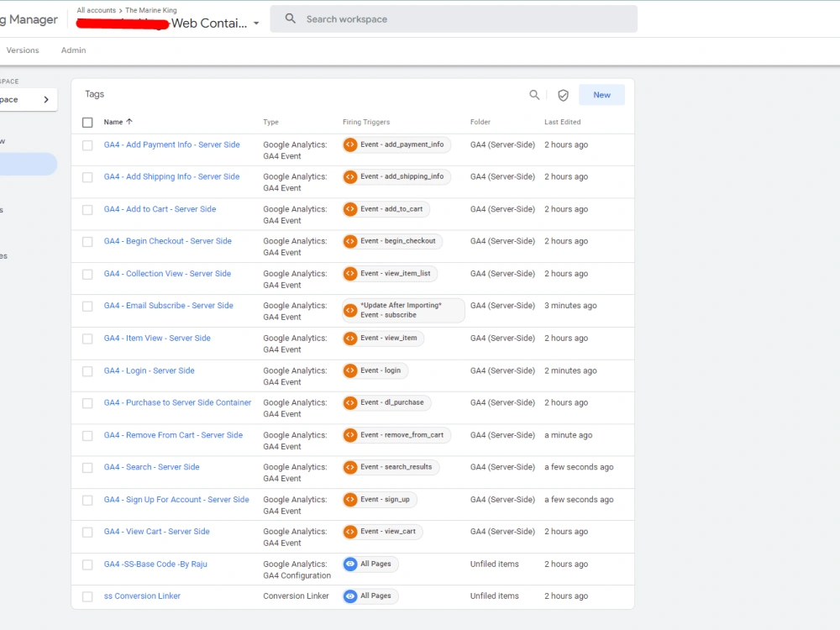Click the consent overview shield icon
Viewport: 840px width, 630px height.
563,95
